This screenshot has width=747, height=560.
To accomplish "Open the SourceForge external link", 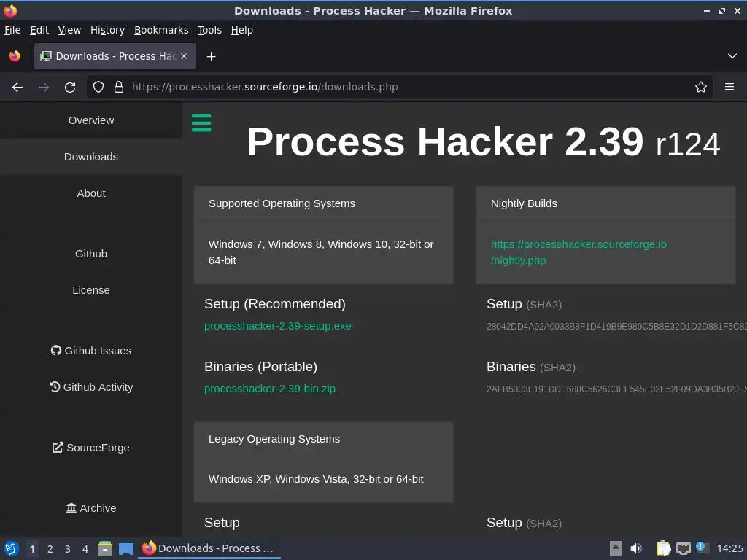I will pos(91,448).
